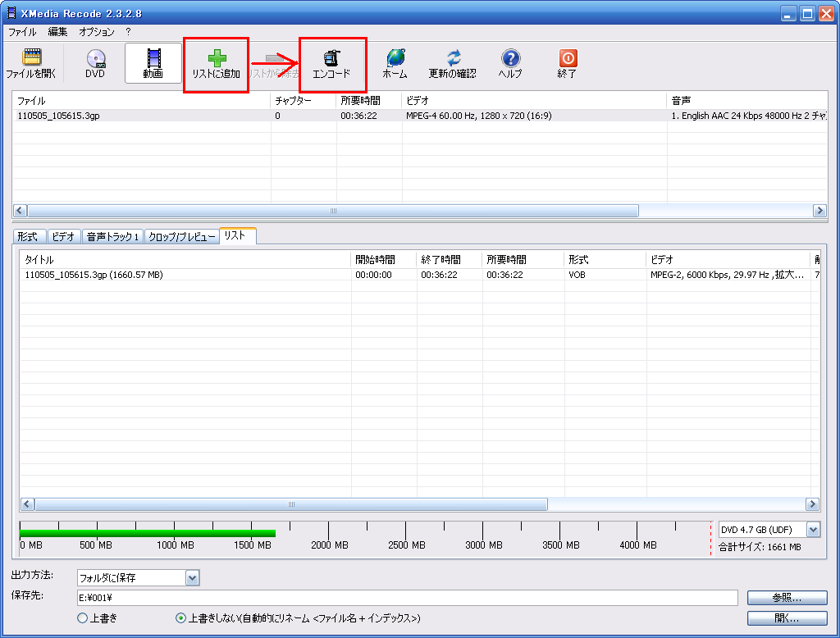Screen dimensions: 840x638
Task: Open the オプション menu
Action: coord(97,32)
